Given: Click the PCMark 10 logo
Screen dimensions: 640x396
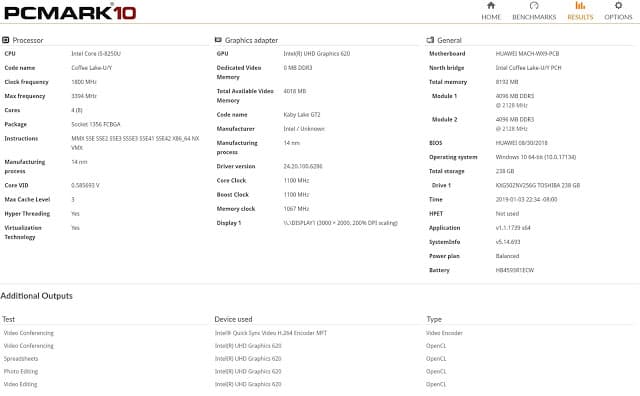Looking at the screenshot, I should pos(70,12).
